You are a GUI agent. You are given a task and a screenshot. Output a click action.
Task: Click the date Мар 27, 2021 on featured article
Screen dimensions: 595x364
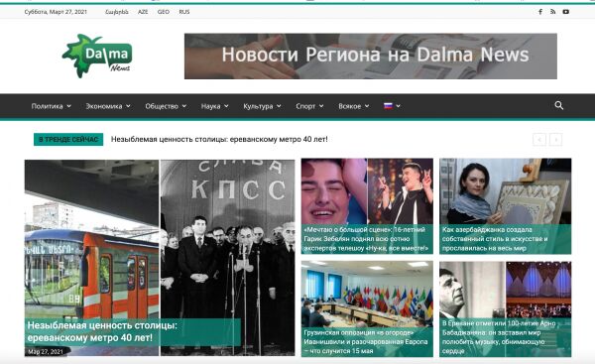click(46, 352)
